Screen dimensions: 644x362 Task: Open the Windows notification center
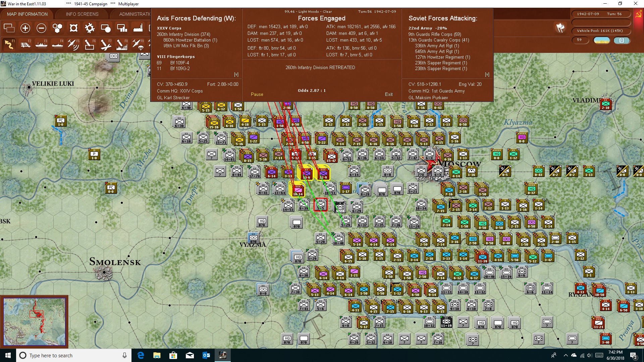pos(634,356)
